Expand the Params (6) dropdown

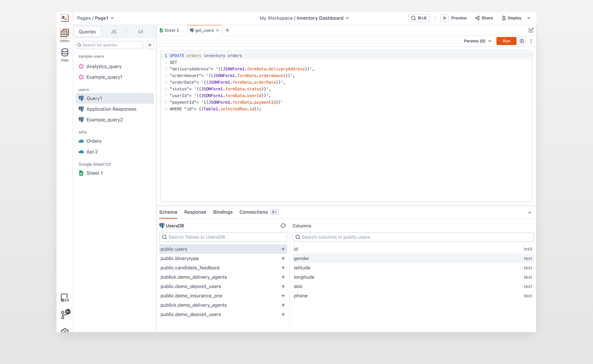477,41
